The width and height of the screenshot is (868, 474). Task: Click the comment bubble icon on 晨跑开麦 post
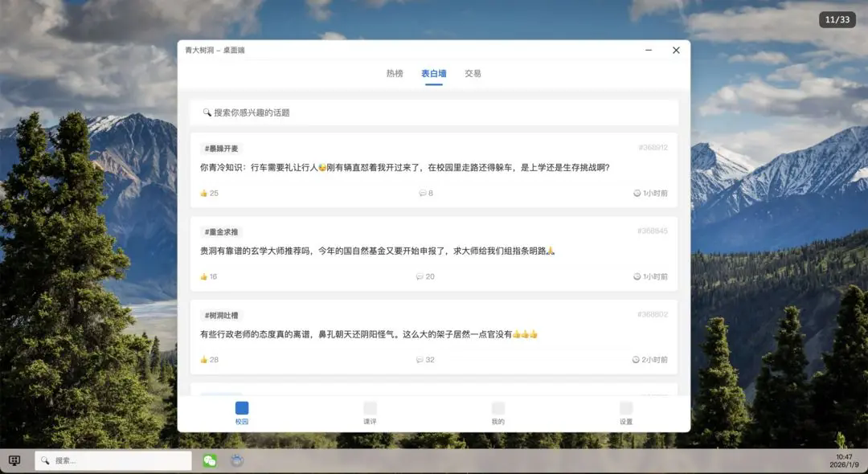(420, 193)
